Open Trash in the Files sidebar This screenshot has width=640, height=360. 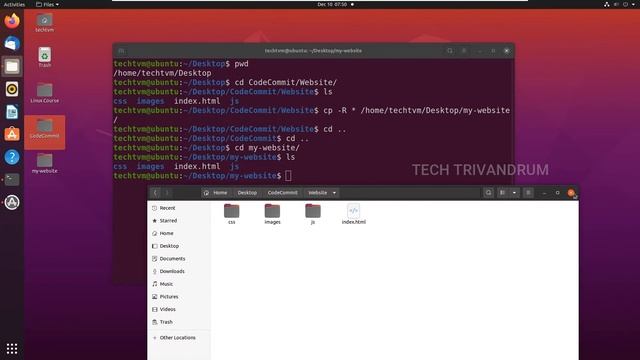pos(179,322)
